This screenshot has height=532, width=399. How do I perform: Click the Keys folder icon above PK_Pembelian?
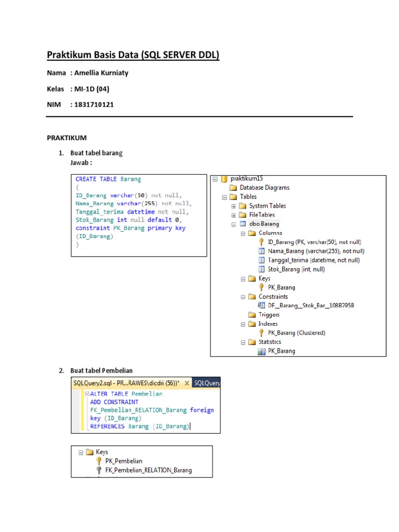tap(89, 452)
